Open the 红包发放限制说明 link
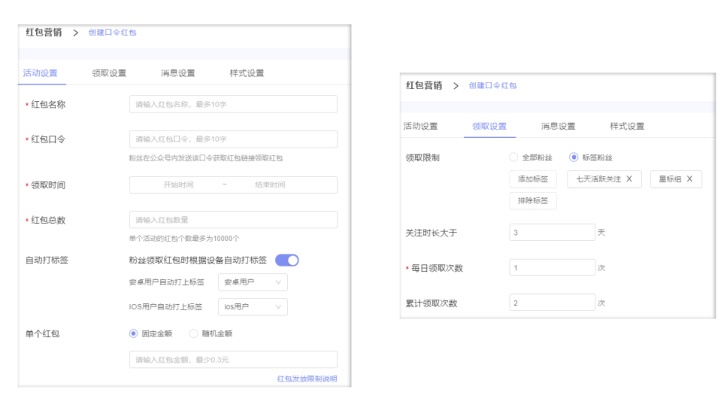The image size is (720, 400). click(307, 379)
